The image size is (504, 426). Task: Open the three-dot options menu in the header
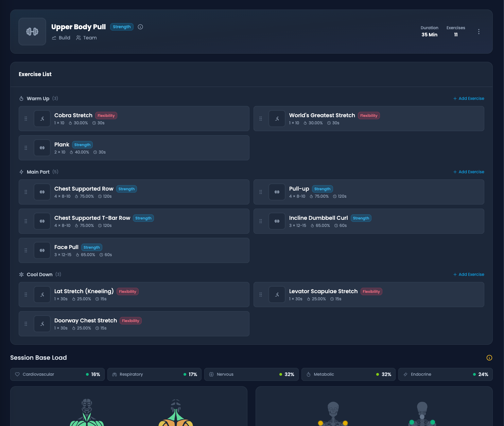click(x=479, y=31)
